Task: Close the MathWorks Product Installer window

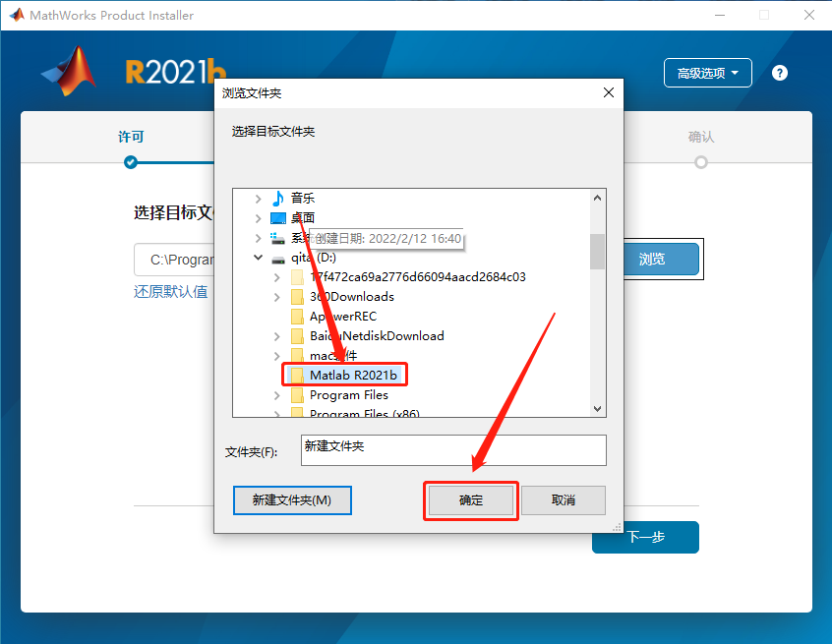Action: point(809,15)
